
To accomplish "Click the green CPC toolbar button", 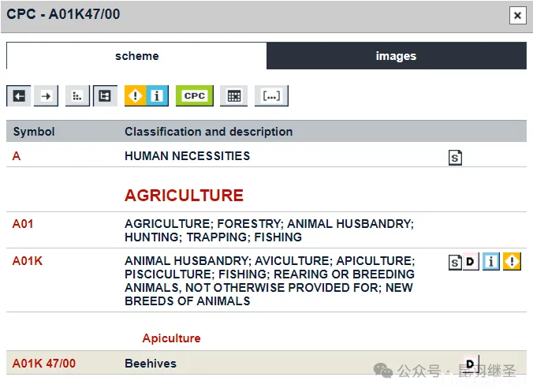I will tap(194, 96).
